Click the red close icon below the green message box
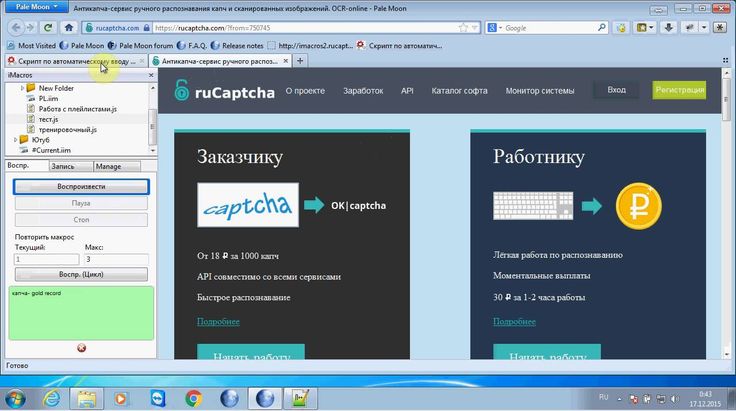Viewport: 736px width, 411px height. click(81, 348)
